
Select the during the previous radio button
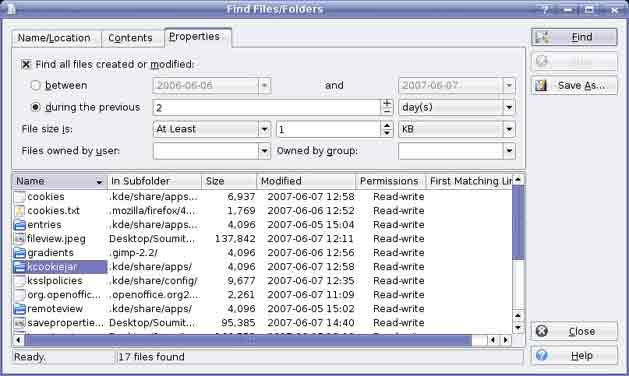[35, 107]
